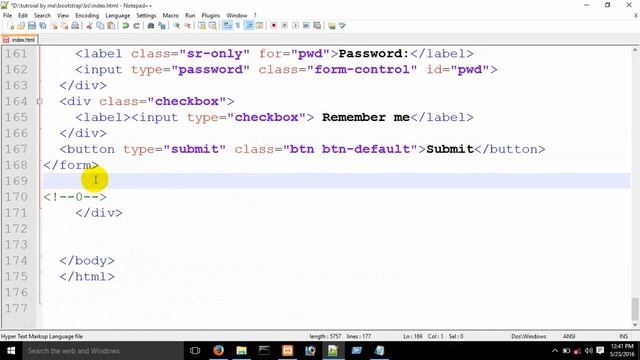Click the Redo toolbar icon
This screenshot has width=640, height=360.
pyautogui.click(x=137, y=26)
